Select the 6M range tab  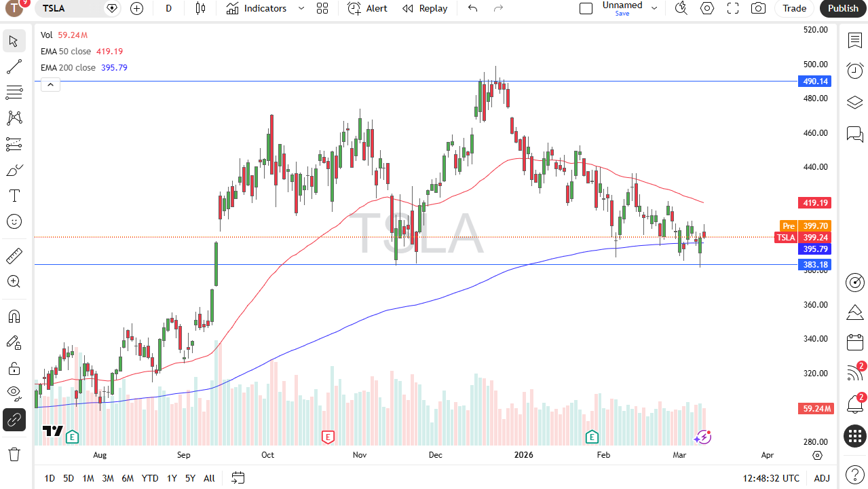[x=128, y=478]
